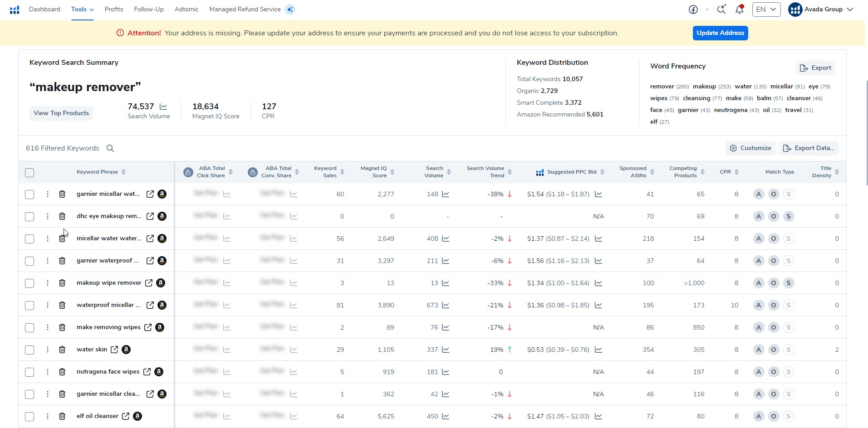Navigate to Follow-Up
This screenshot has width=868, height=428.
point(149,9)
